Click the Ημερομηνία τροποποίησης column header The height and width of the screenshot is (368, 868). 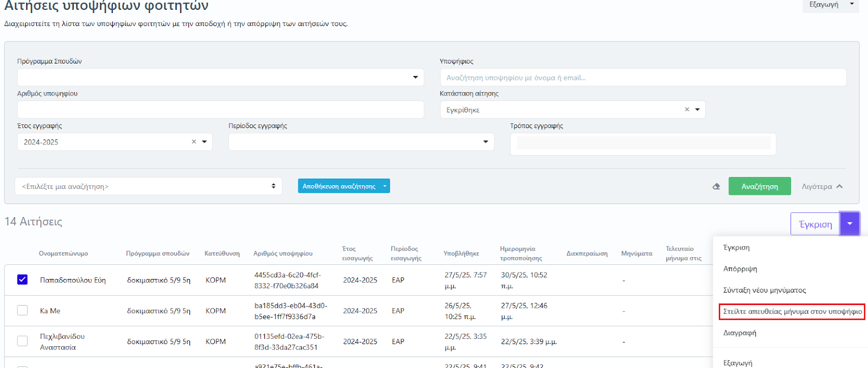521,253
